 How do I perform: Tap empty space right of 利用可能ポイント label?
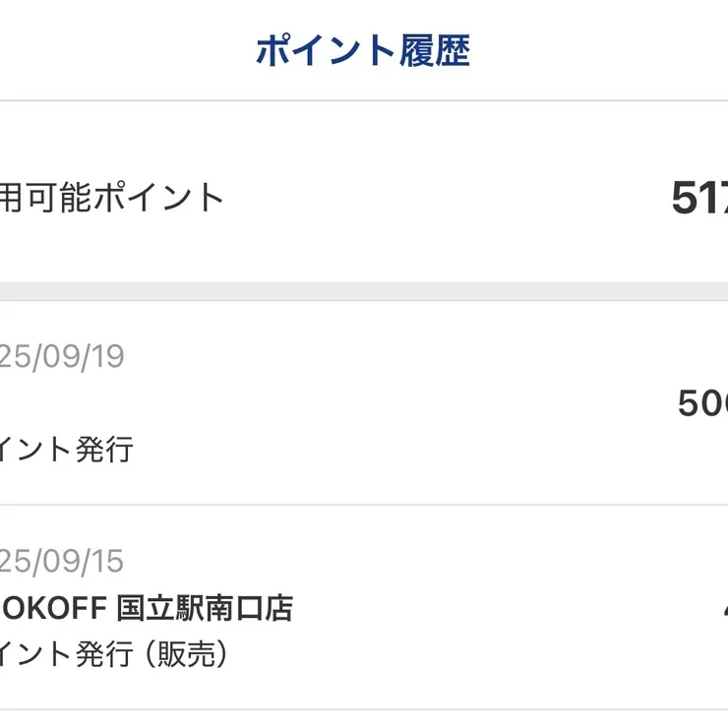tap(443, 198)
